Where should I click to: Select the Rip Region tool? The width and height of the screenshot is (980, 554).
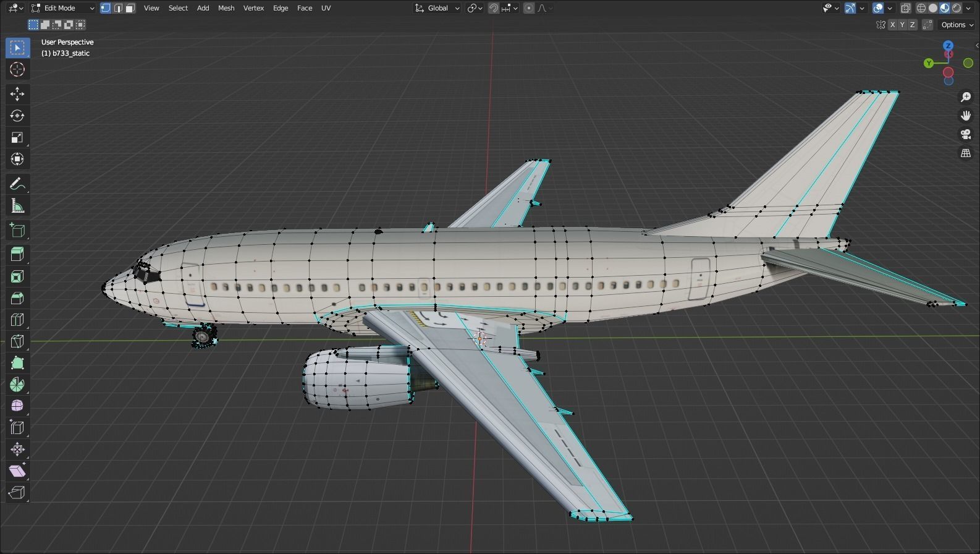(x=17, y=493)
